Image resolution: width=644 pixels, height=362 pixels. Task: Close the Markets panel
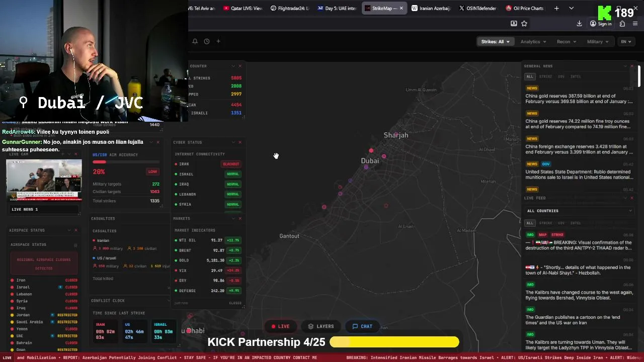[240, 218]
